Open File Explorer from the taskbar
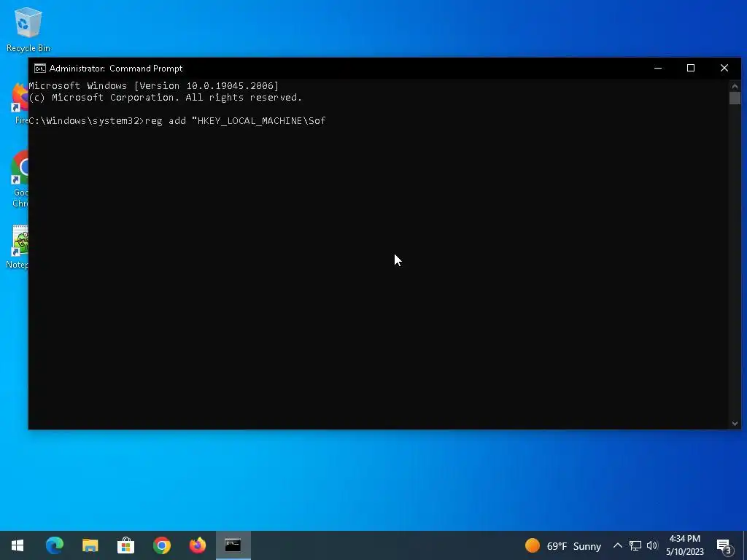The image size is (747, 560). [x=90, y=545]
